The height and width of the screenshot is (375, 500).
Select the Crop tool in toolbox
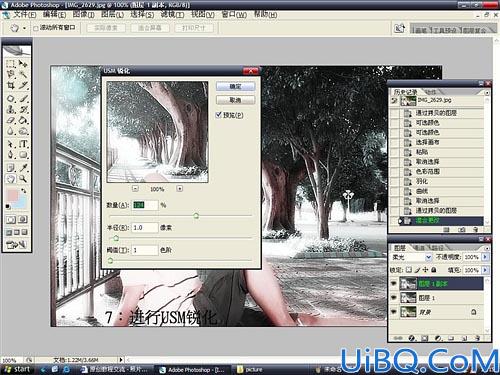pos(11,85)
